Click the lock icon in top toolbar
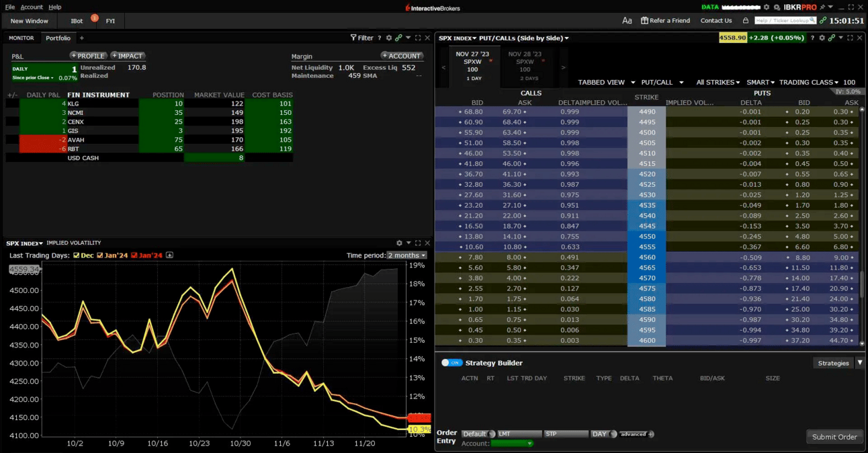The height and width of the screenshot is (453, 868). (746, 21)
